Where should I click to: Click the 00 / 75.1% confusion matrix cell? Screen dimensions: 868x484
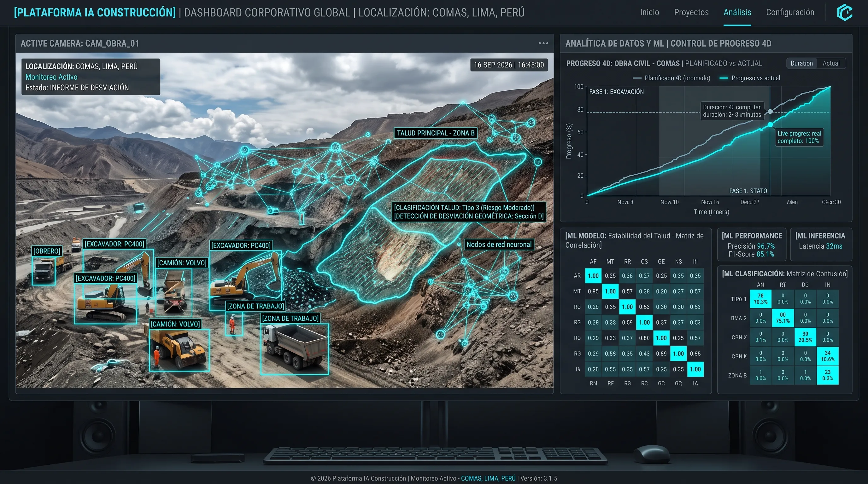point(783,318)
